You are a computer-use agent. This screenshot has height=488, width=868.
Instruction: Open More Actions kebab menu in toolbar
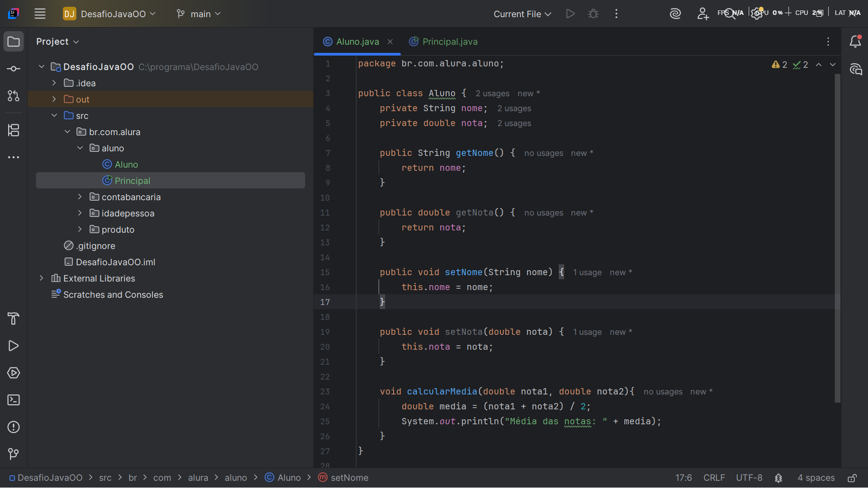616,14
